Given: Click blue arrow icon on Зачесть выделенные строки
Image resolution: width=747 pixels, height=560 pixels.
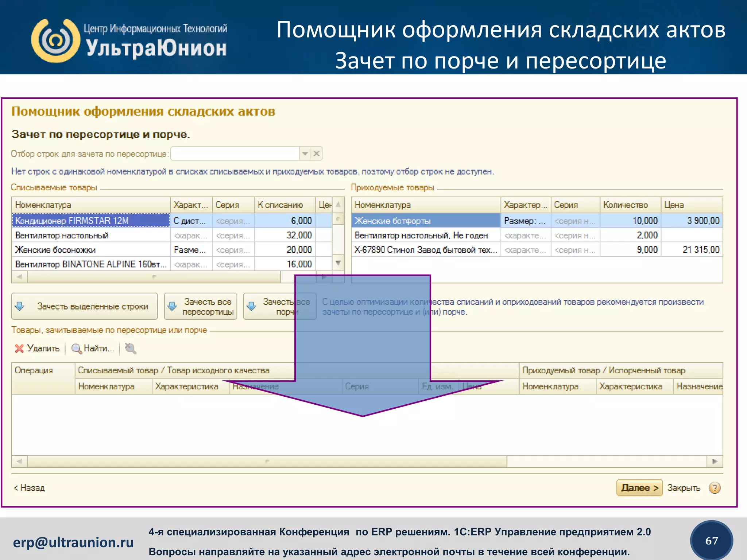Looking at the screenshot, I should (20, 306).
